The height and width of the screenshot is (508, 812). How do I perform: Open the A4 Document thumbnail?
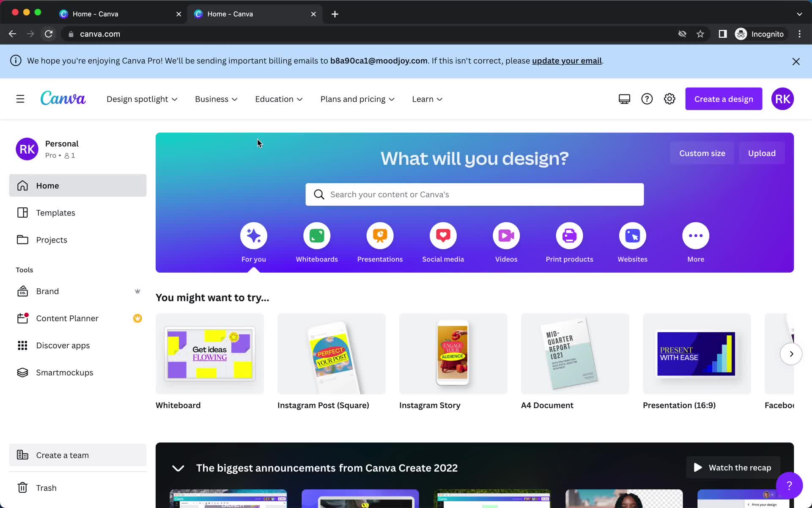tap(575, 354)
